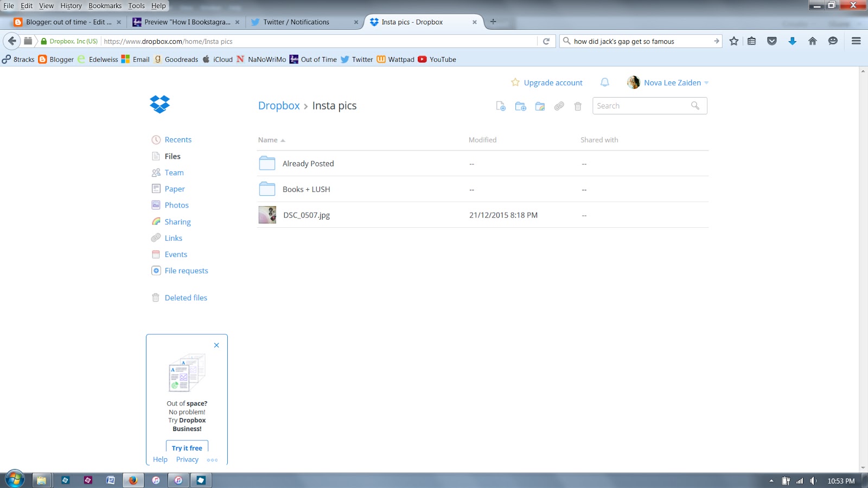Reload the current page

tap(546, 41)
